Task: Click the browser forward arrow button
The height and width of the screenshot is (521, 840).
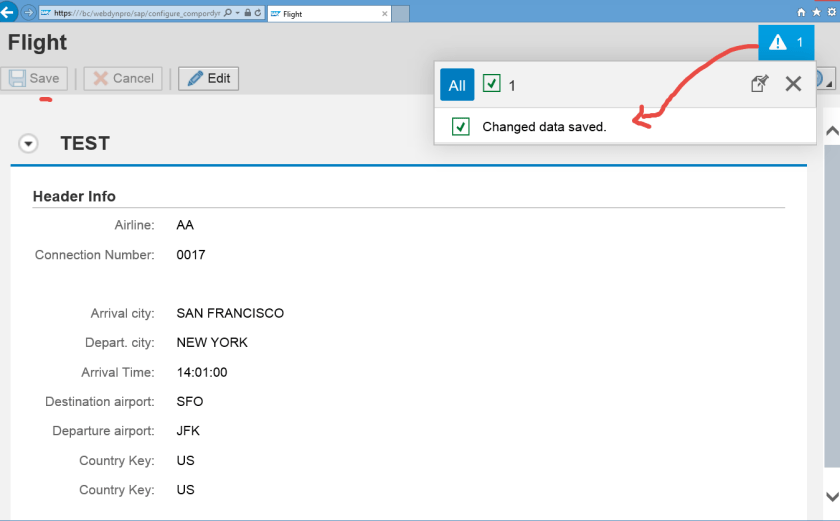Action: click(x=28, y=12)
